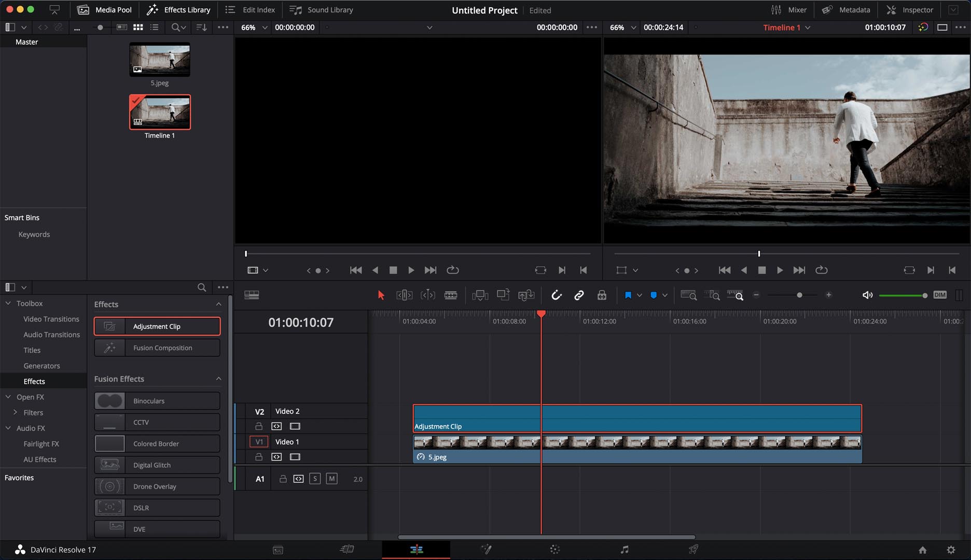971x560 pixels.
Task: Activate the Blade Edit tool
Action: (x=451, y=295)
